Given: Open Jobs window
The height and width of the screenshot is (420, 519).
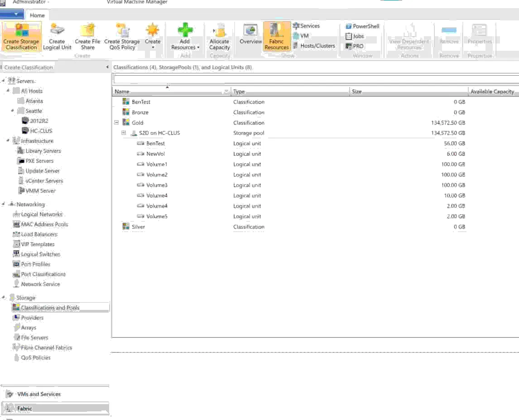Looking at the screenshot, I should tap(355, 36).
